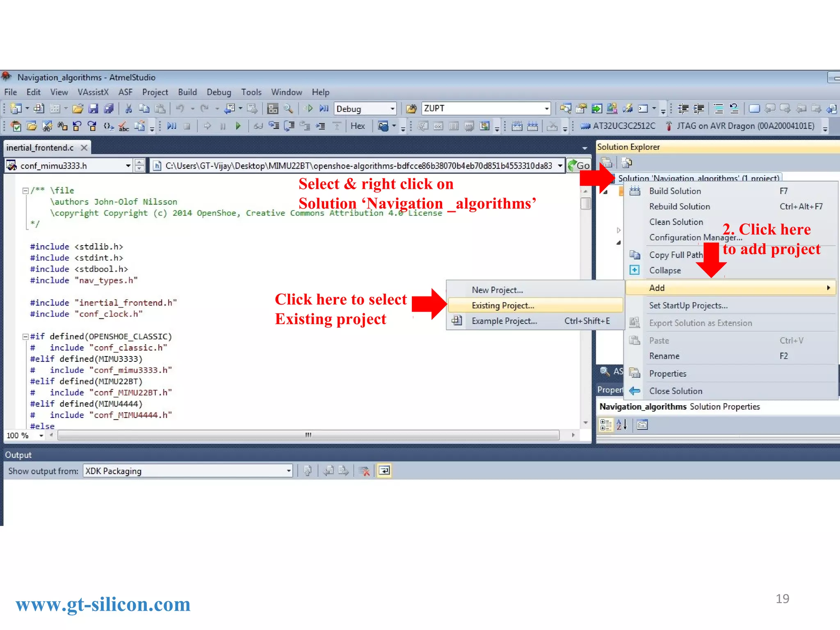Click the editor horizontal scrollbar thumb
840x630 pixels.
point(308,436)
